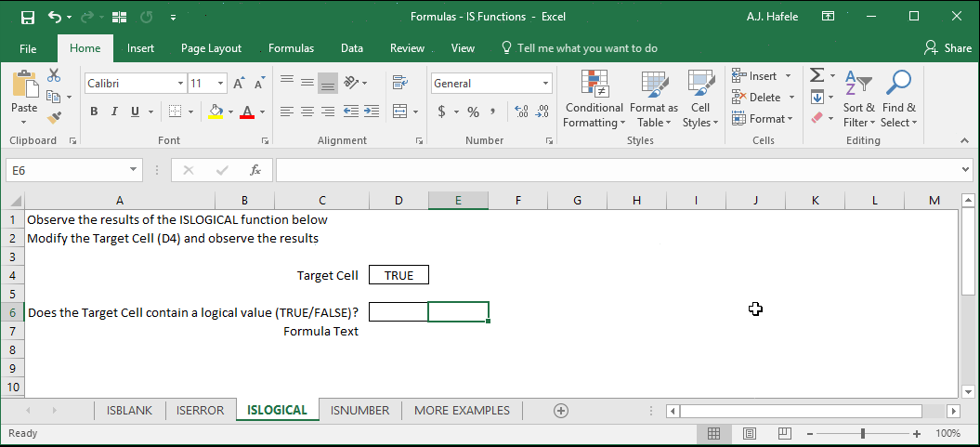980x447 pixels.
Task: Expand the General number format dropdown
Action: (545, 83)
